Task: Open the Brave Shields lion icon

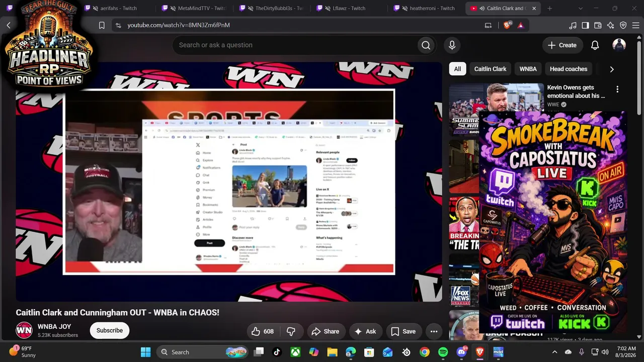Action: coord(507,25)
